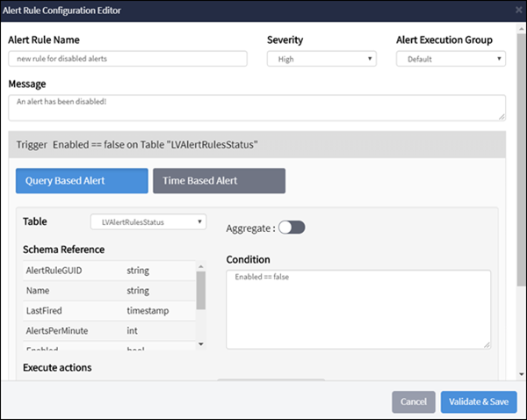Open the Table dropdown showing LVAlertRulesStatus
The height and width of the screenshot is (420, 527).
148,222
